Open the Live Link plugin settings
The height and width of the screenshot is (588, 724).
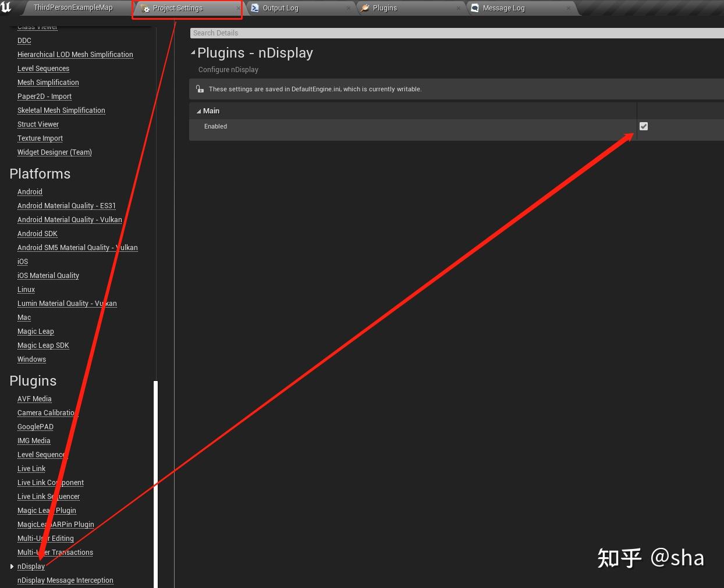[31, 469]
